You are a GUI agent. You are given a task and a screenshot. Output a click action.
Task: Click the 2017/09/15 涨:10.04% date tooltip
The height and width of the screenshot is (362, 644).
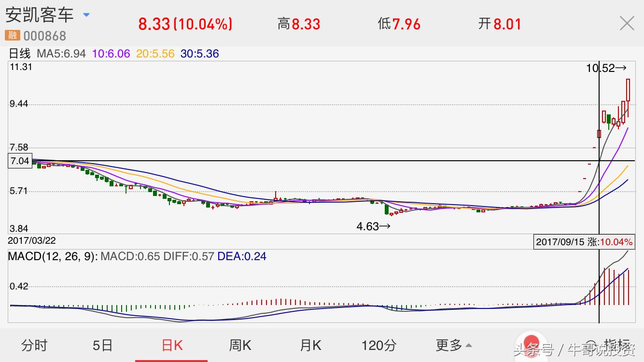[584, 242]
